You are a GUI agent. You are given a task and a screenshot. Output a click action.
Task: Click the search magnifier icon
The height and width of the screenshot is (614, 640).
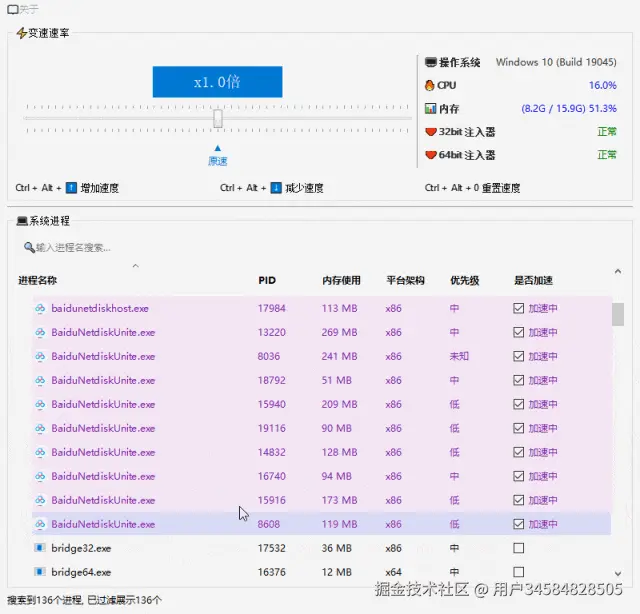click(x=29, y=247)
